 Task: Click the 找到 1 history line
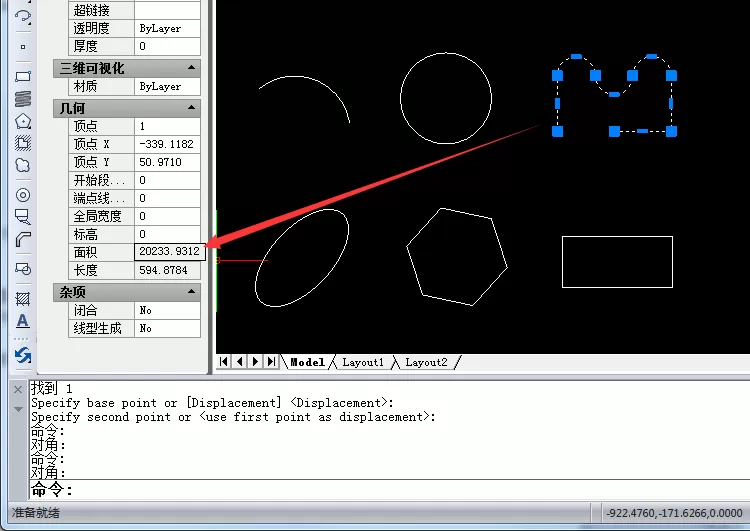pyautogui.click(x=51, y=388)
